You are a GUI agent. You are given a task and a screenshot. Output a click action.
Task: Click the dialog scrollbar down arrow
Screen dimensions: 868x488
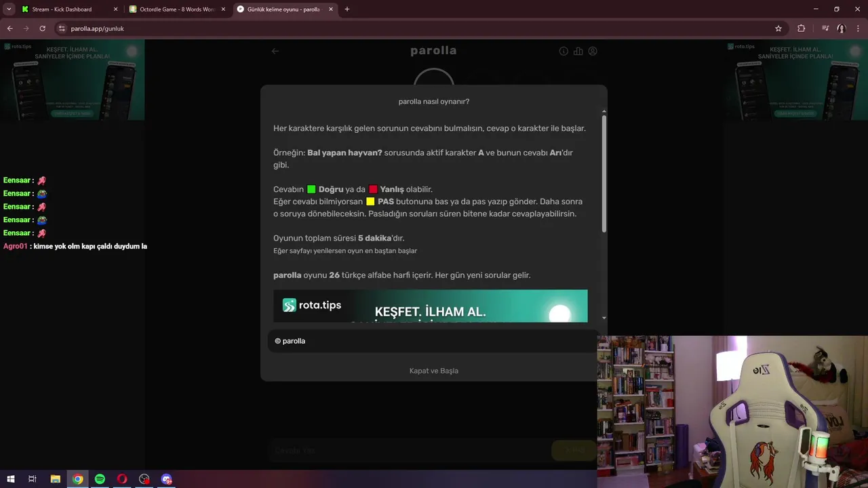pos(604,318)
